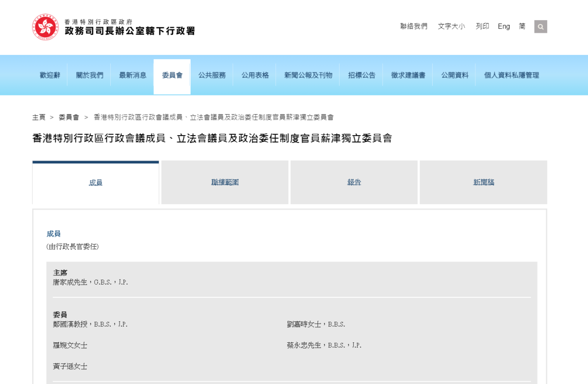Open 公共服務 navigation item
Screen dimensions: 588x384
[x=212, y=75]
